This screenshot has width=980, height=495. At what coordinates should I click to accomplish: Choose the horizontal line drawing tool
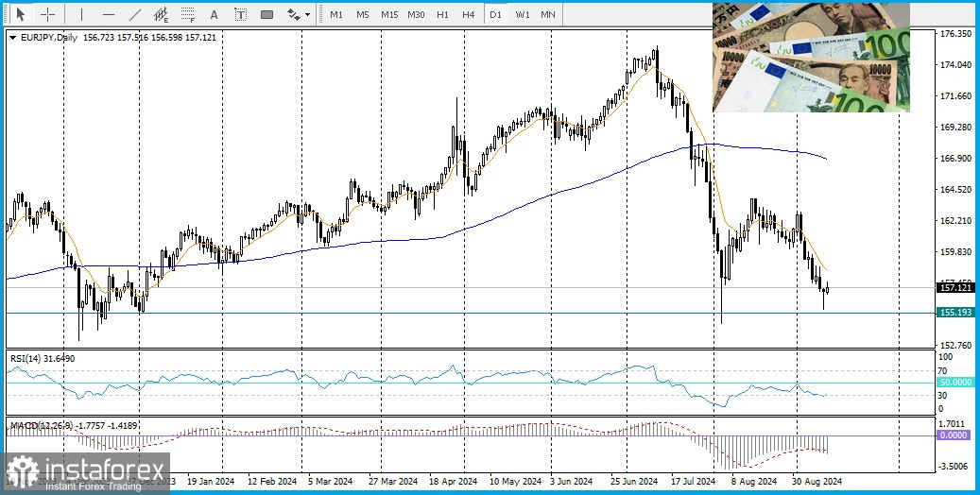coord(108,14)
